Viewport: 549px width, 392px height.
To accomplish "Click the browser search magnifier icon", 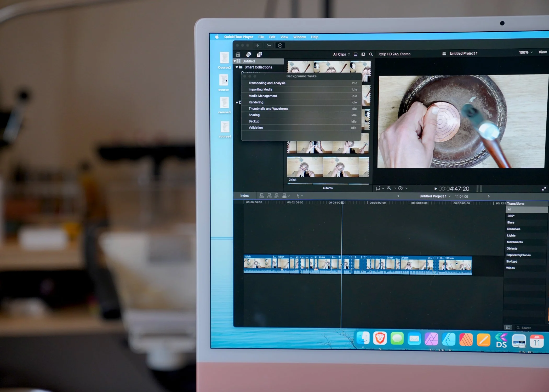I will (371, 54).
